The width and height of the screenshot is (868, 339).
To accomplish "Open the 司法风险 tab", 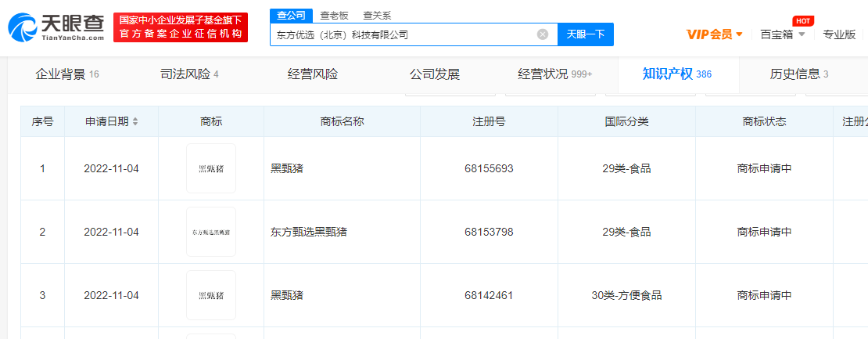I will 189,74.
